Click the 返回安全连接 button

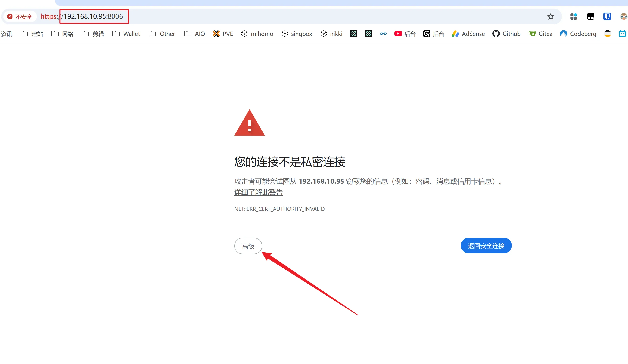[x=486, y=245]
